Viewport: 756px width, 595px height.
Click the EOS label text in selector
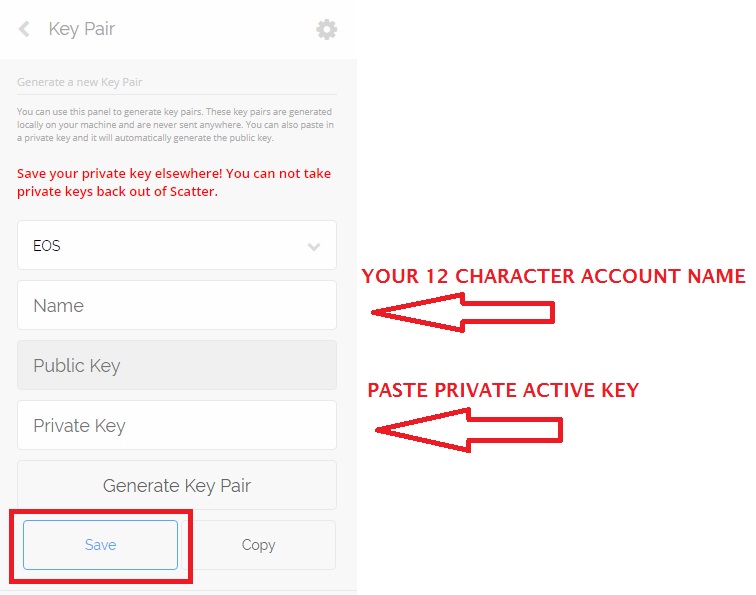point(47,246)
